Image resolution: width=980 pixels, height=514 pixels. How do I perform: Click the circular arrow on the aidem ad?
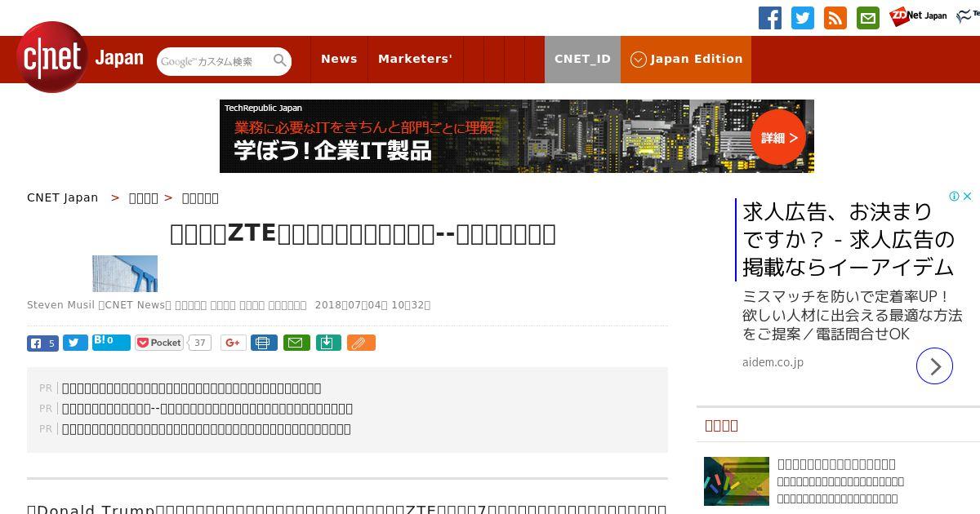tap(935, 366)
